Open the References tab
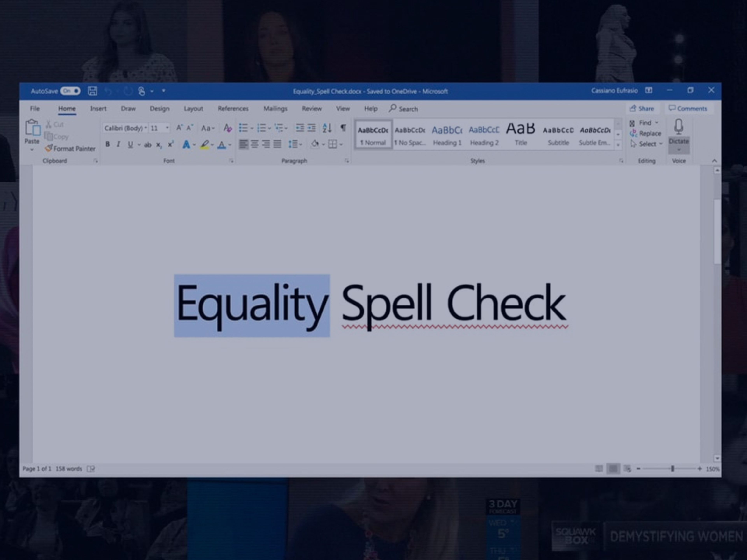Image resolution: width=747 pixels, height=560 pixels. point(233,108)
